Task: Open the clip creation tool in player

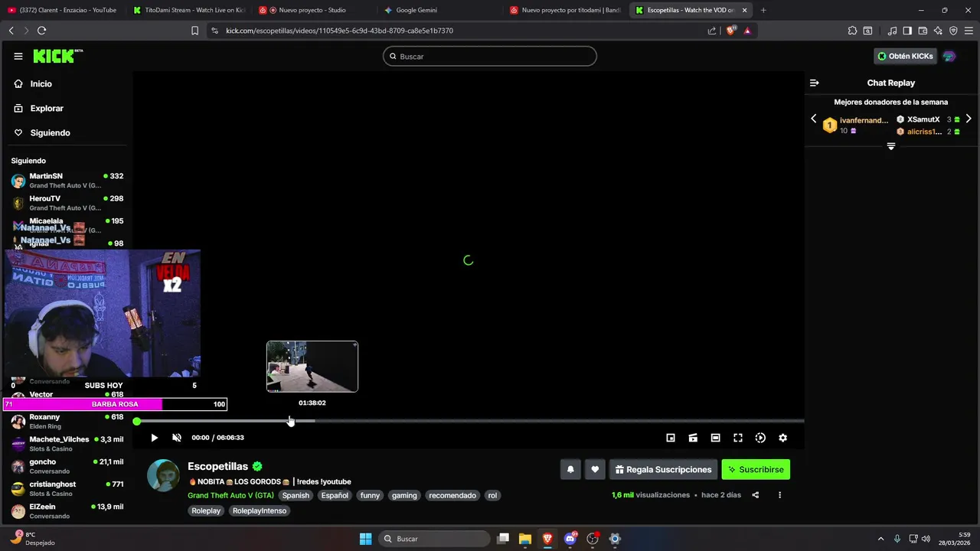Action: tap(693, 438)
